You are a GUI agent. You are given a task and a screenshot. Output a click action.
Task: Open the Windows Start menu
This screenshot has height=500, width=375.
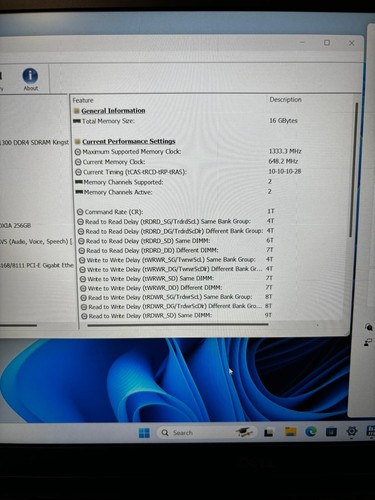(x=144, y=433)
